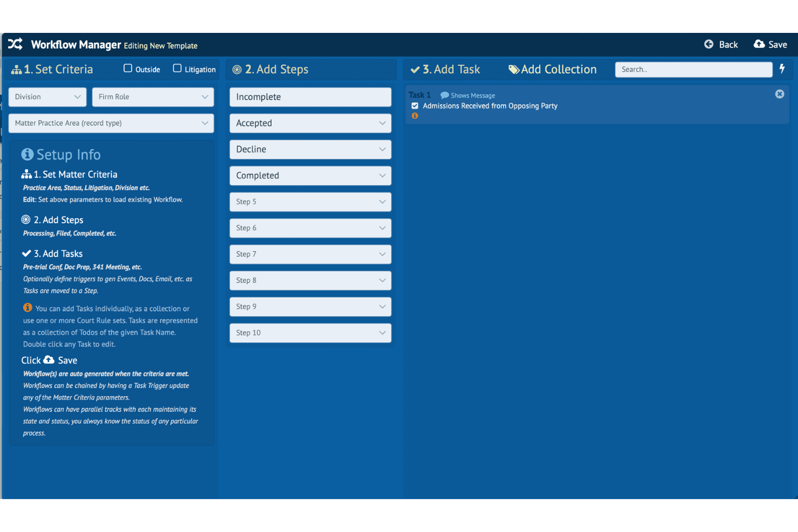Click the Add Collection button text
Viewport: 798px width, 532px height.
[559, 70]
